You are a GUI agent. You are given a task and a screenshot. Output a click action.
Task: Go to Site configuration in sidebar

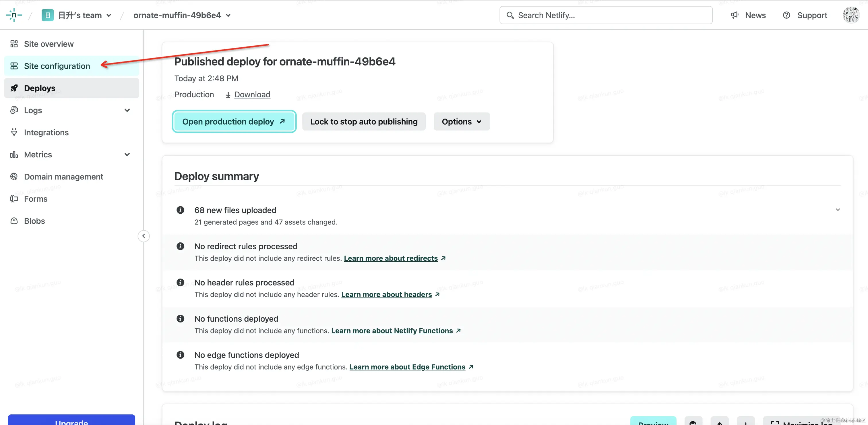(x=57, y=66)
